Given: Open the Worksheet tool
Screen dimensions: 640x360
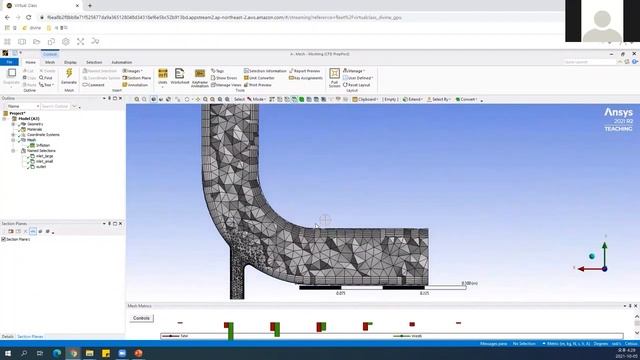Looking at the screenshot, I should coord(180,76).
